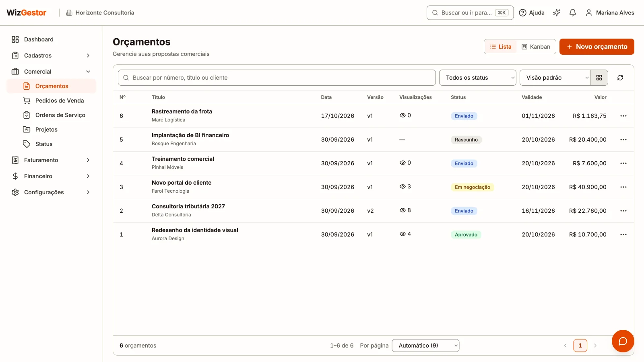Open the AI sparkles assistant icon
644x362 pixels.
click(x=557, y=12)
